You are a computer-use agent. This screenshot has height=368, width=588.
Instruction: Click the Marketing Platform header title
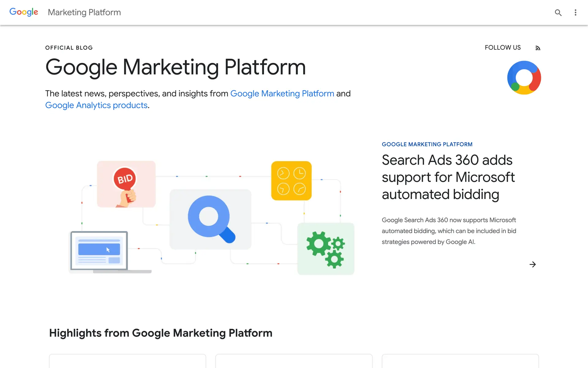click(84, 12)
